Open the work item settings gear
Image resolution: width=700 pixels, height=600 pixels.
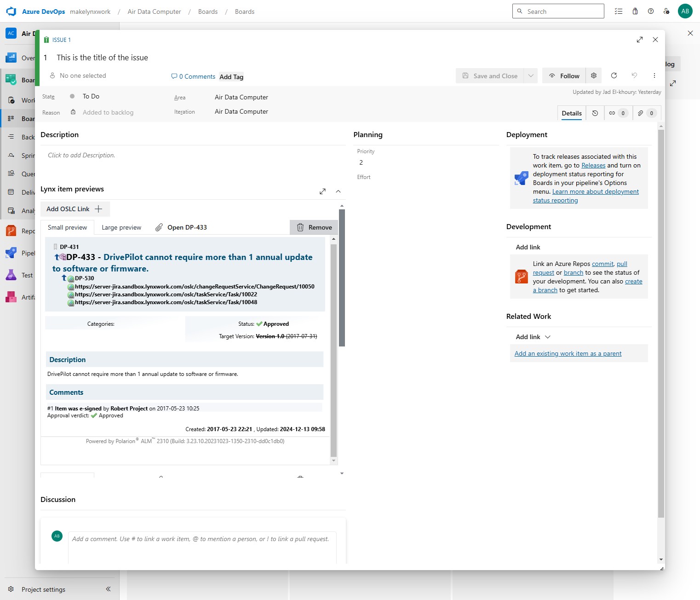point(594,75)
